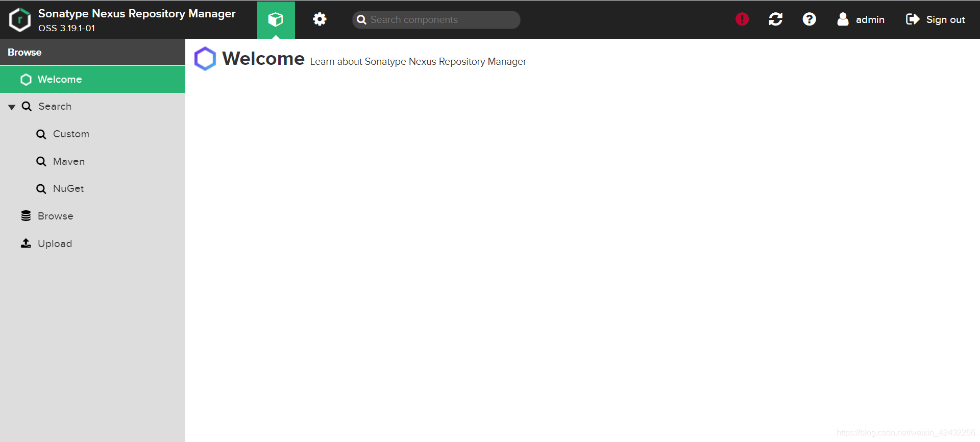Screen dimensions: 980x442
Task: Open NuGet search
Action: coord(92,188)
